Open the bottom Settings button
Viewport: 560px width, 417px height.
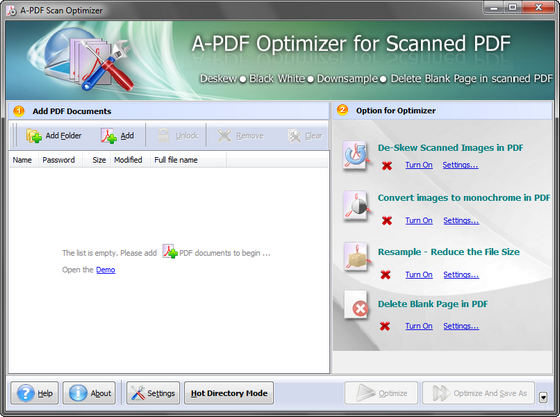[x=153, y=393]
